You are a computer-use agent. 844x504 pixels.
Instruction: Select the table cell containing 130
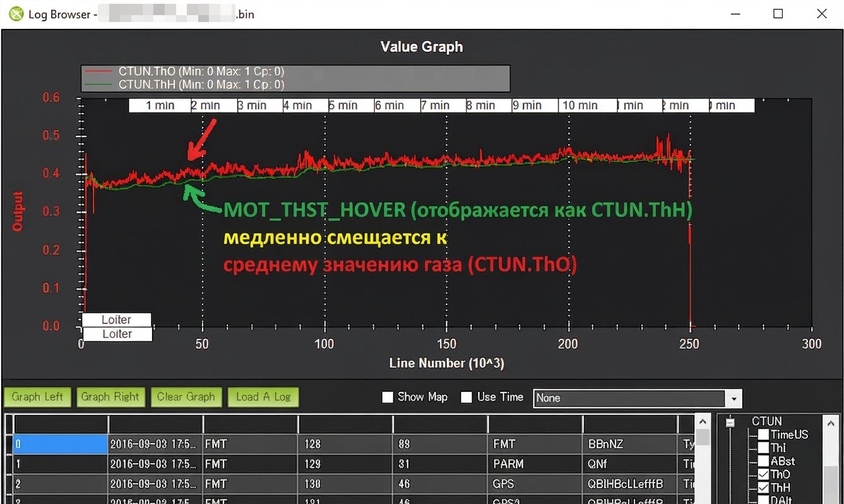pyautogui.click(x=345, y=484)
